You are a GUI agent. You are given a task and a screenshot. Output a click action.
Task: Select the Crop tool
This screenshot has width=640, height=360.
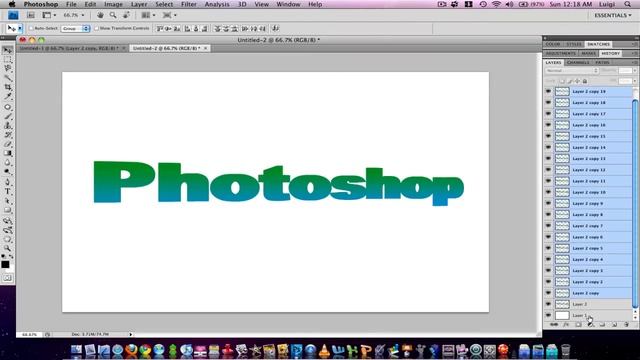pyautogui.click(x=7, y=87)
